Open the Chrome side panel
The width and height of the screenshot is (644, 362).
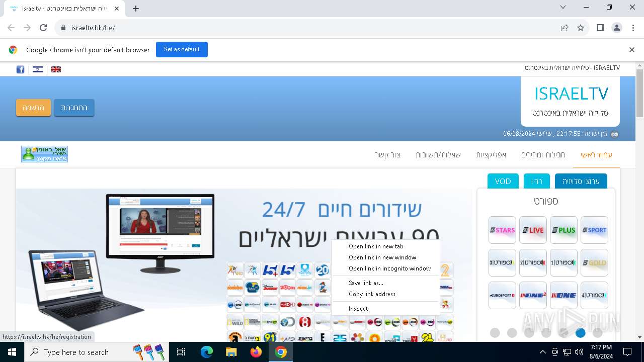601,28
